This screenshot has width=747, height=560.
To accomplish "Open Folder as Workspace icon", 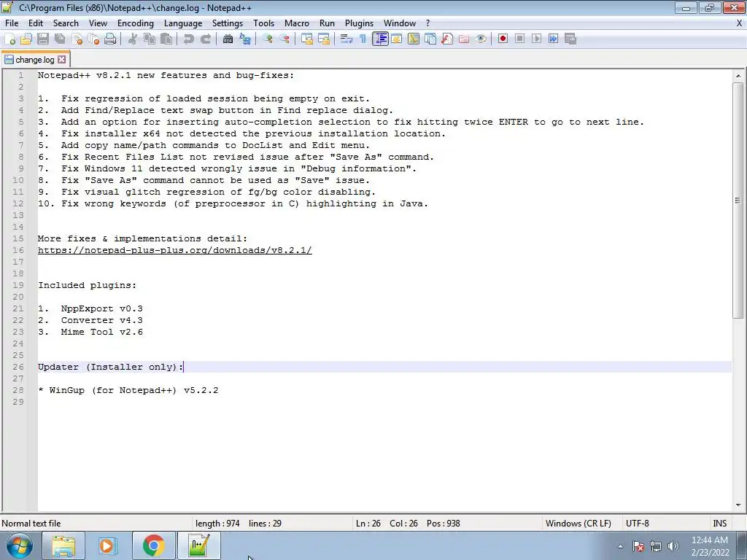I will [x=463, y=39].
